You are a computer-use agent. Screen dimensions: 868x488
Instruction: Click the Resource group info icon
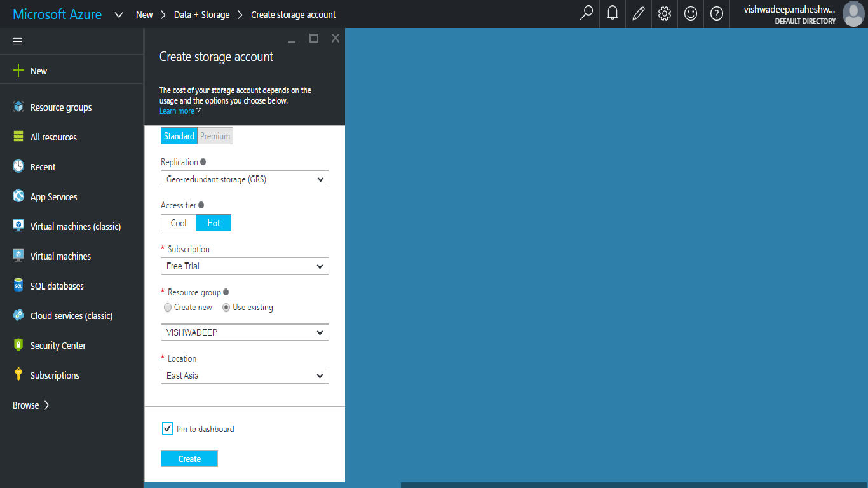pos(226,292)
